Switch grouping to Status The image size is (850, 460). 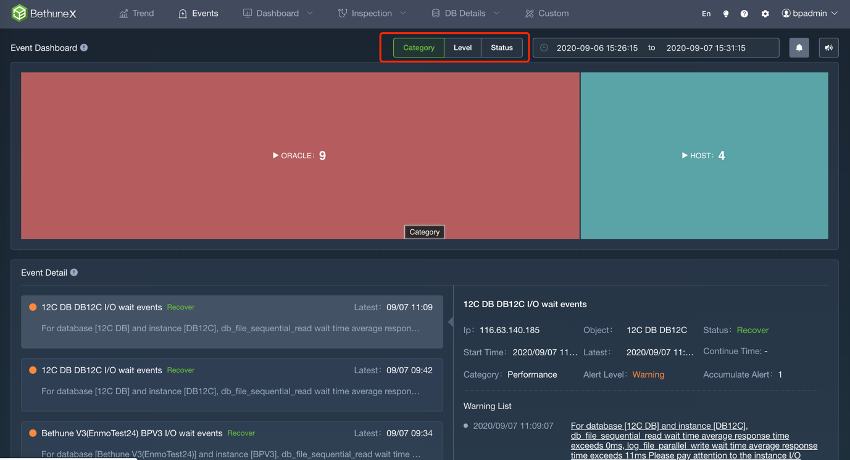502,48
